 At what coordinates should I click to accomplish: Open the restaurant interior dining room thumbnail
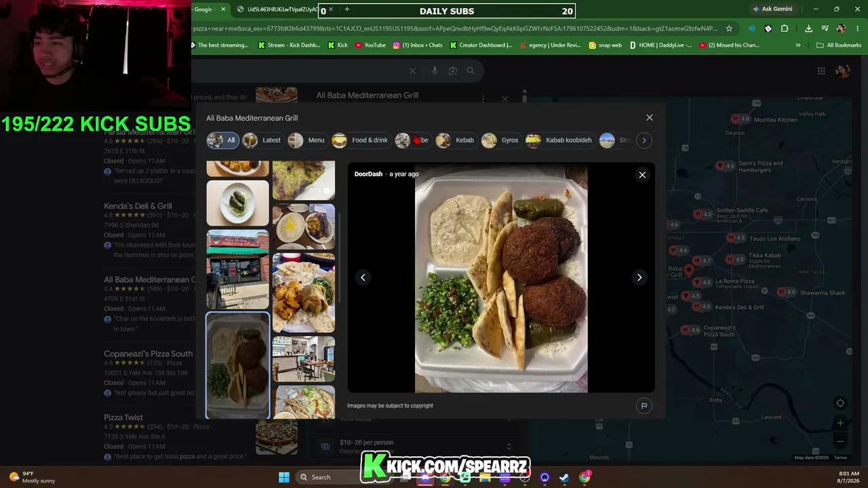pos(303,359)
